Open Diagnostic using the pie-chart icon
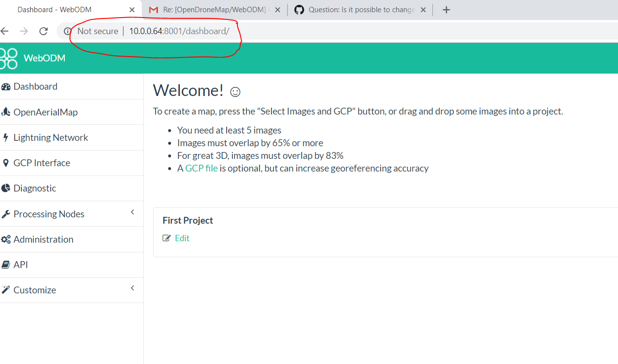This screenshot has height=364, width=618. (5, 188)
